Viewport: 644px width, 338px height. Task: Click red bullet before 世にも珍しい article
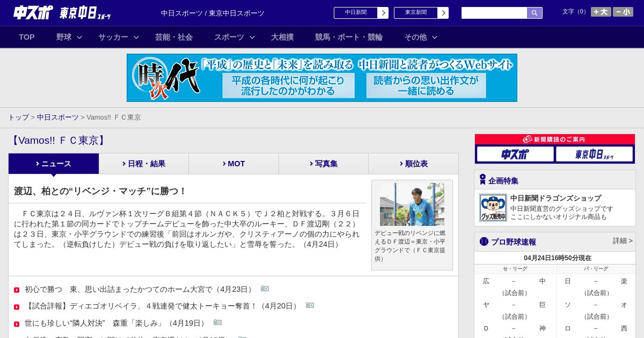pyautogui.click(x=17, y=324)
